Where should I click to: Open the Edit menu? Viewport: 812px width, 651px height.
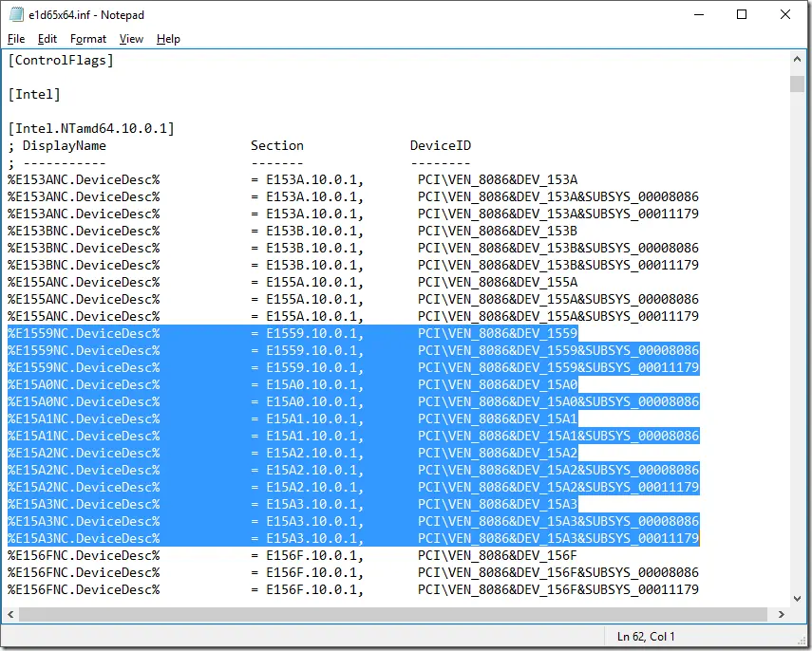click(x=47, y=39)
